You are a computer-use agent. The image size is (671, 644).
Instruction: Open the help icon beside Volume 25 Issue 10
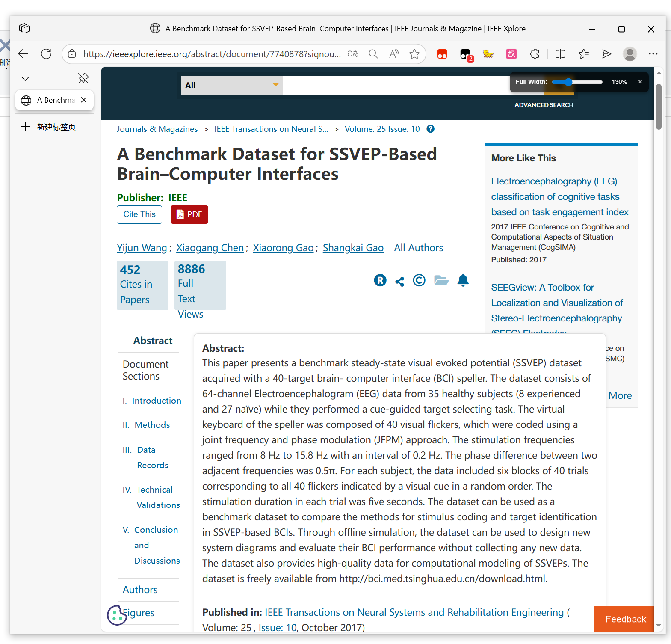click(431, 129)
